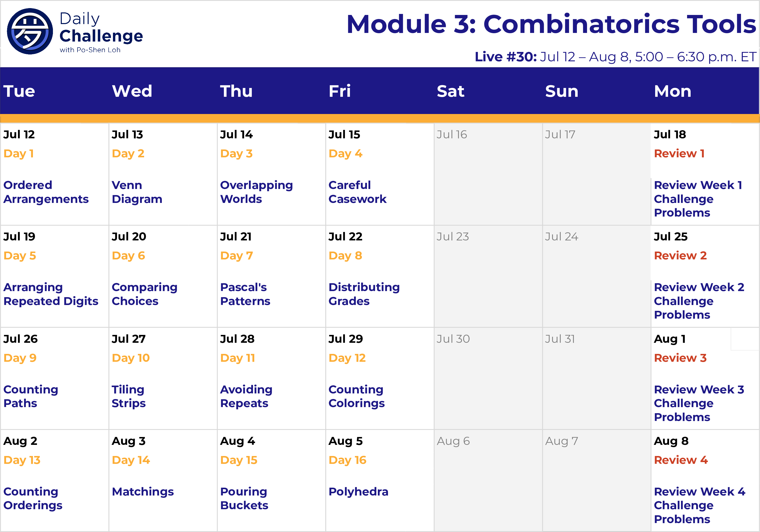Viewport: 760px width, 532px height.
Task: Open the Tiling Strips lesson
Action: (128, 396)
